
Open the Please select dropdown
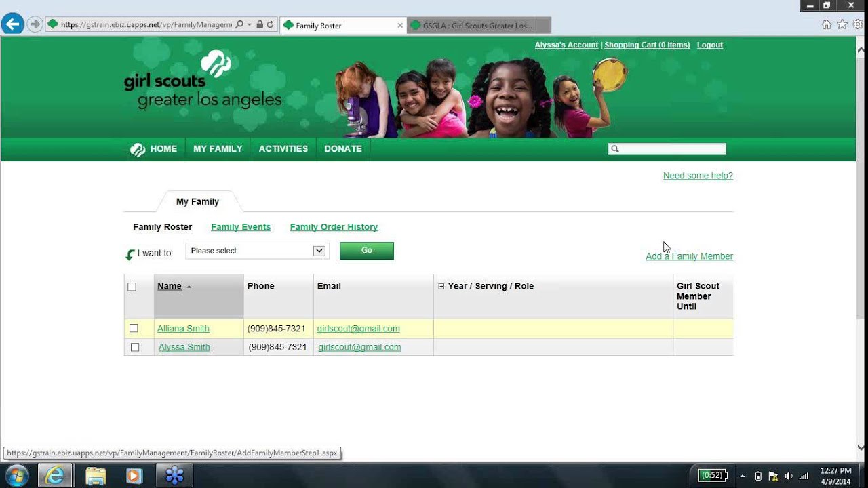pyautogui.click(x=258, y=251)
